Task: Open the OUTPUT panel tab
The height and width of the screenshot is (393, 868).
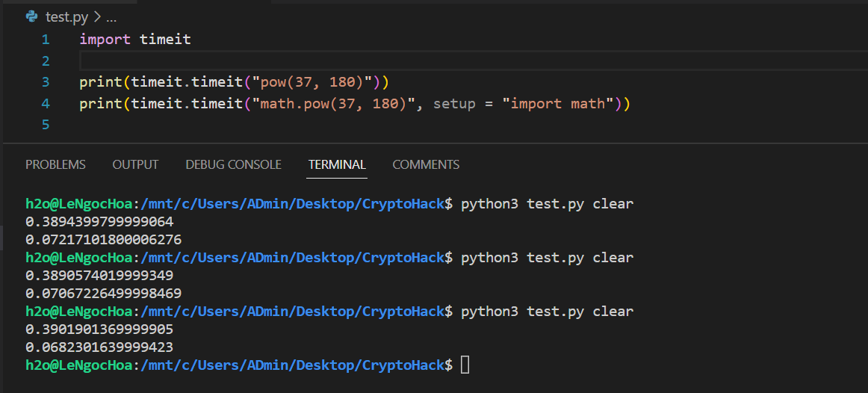Action: point(135,164)
